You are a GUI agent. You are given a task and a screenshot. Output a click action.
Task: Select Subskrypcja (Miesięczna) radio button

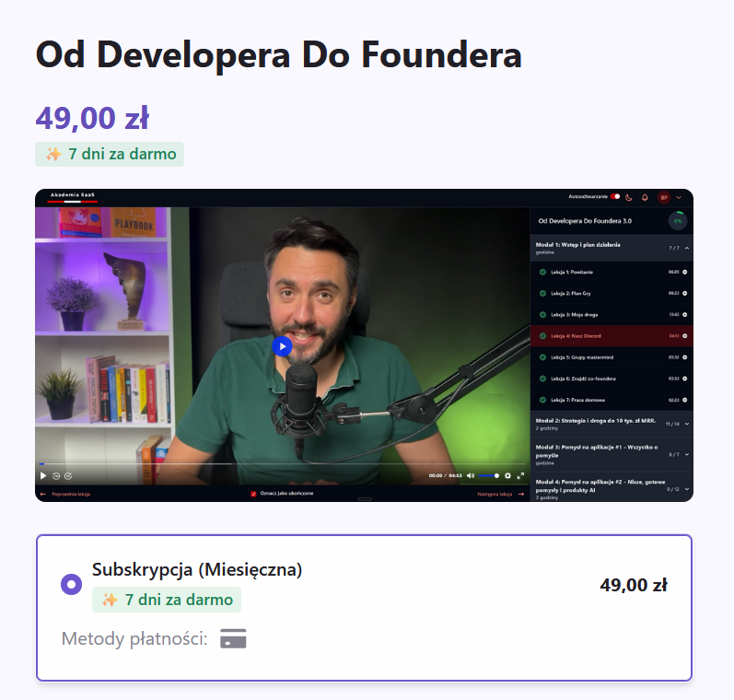pyautogui.click(x=72, y=584)
